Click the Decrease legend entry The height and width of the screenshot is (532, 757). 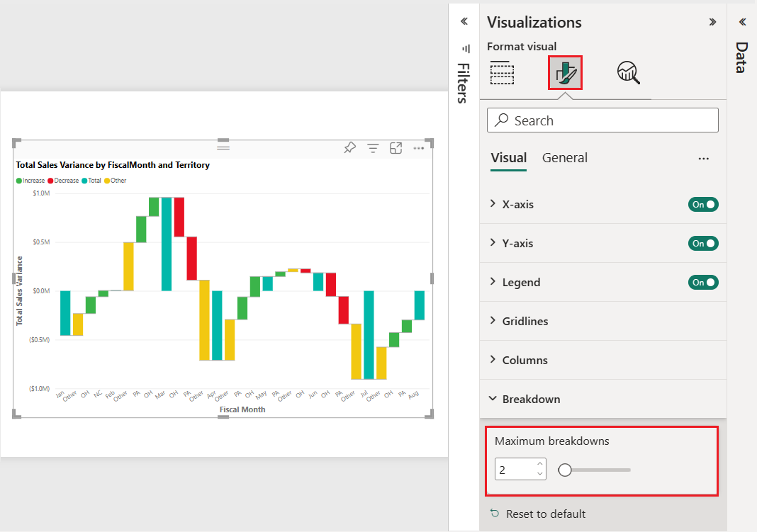63,181
